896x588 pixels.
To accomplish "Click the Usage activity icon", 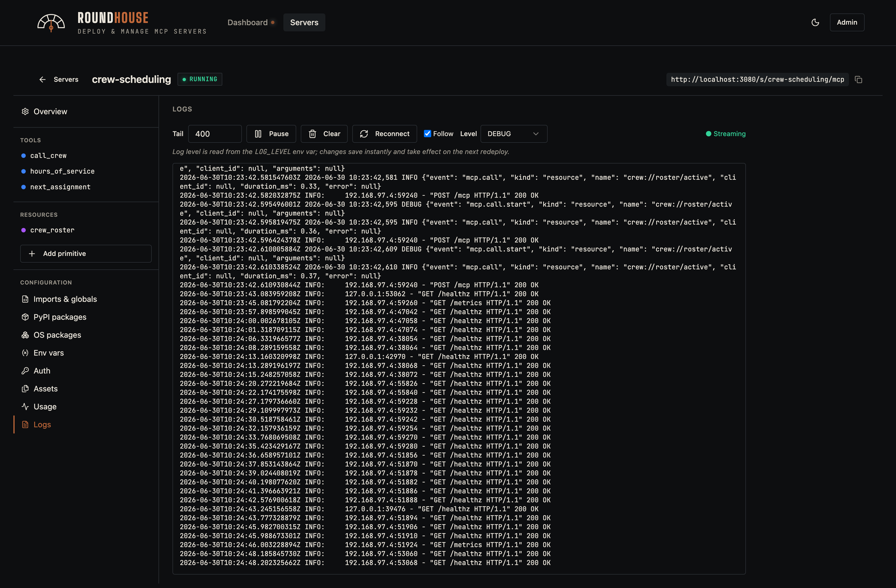I will [x=25, y=407].
